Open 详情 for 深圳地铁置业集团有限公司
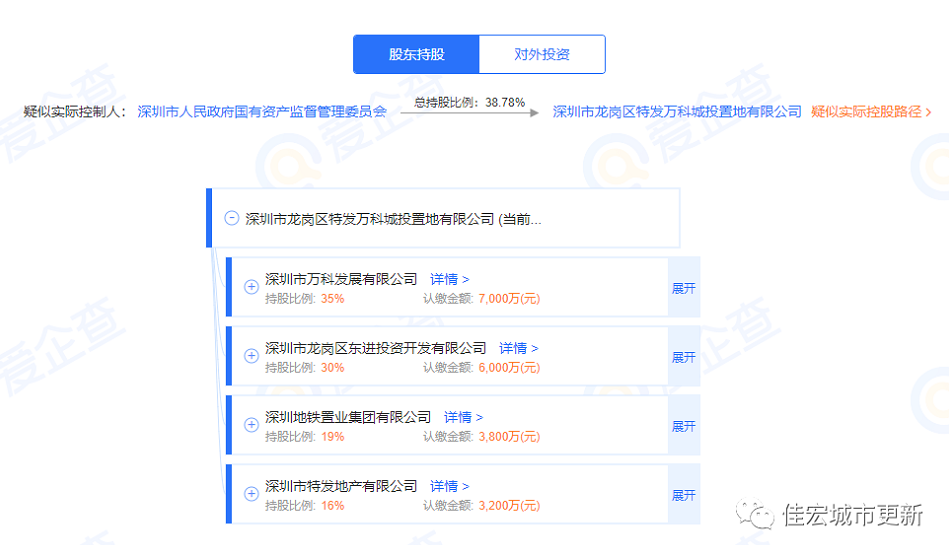 click(x=463, y=417)
